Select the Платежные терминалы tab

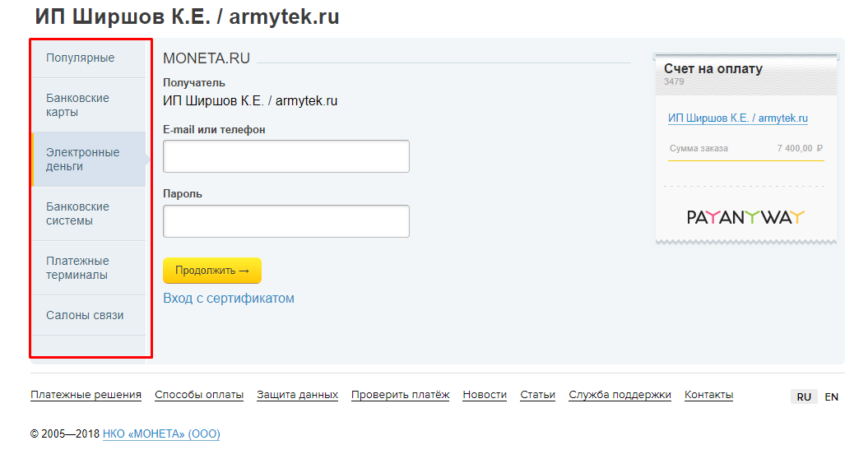coord(89,268)
